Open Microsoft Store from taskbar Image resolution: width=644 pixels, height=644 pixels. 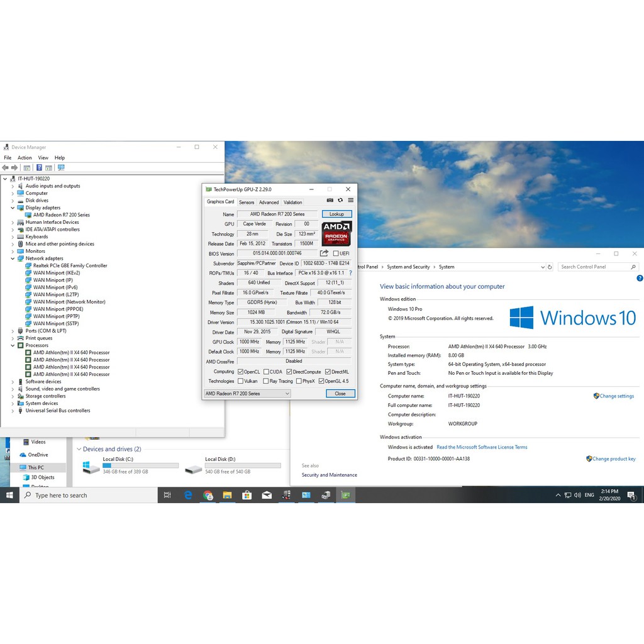(x=247, y=495)
